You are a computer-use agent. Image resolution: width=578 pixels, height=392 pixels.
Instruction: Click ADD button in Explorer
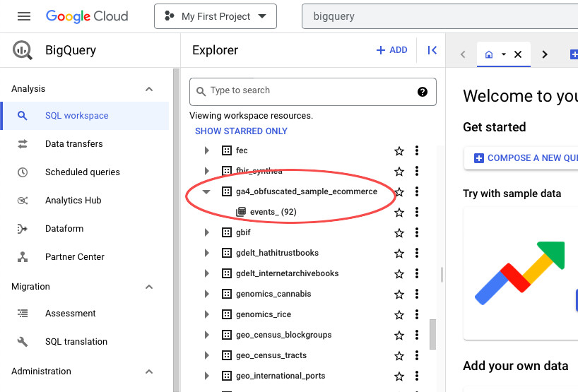[391, 50]
